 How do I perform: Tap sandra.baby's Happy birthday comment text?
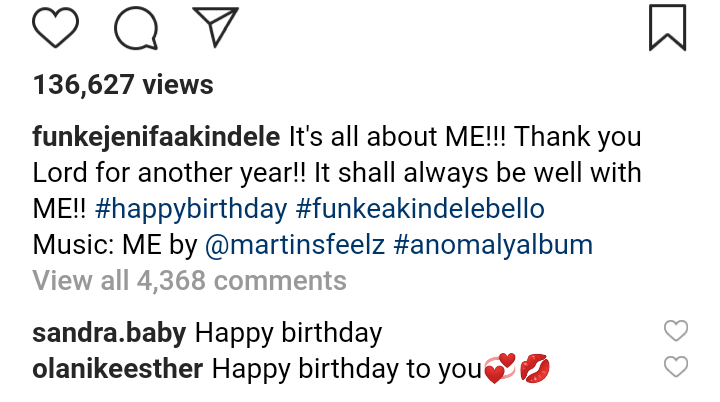pyautogui.click(x=288, y=332)
